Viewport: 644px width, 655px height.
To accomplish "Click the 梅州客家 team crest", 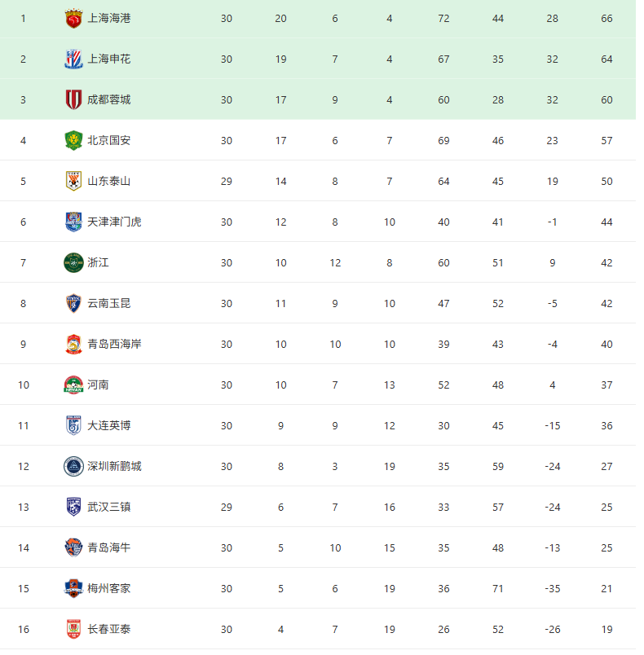I will pyautogui.click(x=73, y=588).
